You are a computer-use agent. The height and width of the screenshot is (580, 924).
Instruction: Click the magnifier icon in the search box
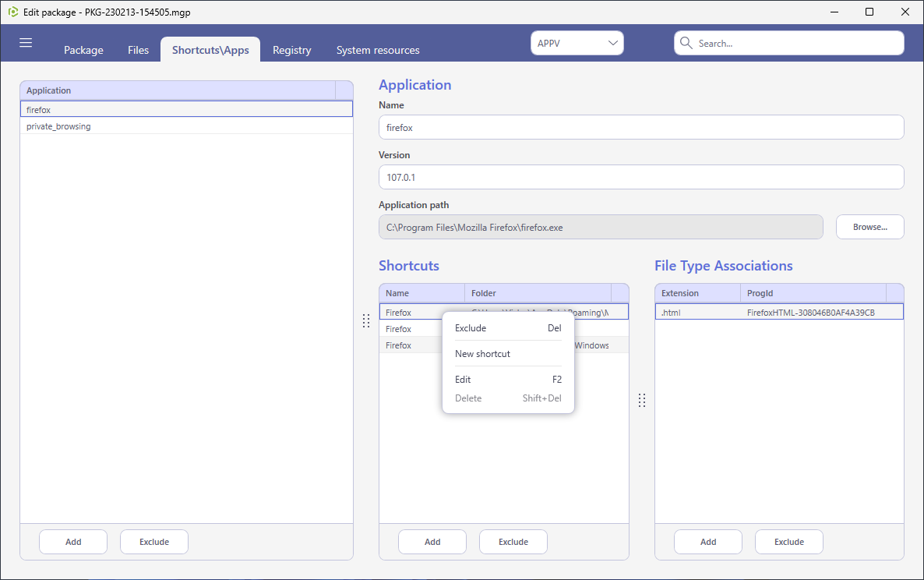click(x=686, y=43)
